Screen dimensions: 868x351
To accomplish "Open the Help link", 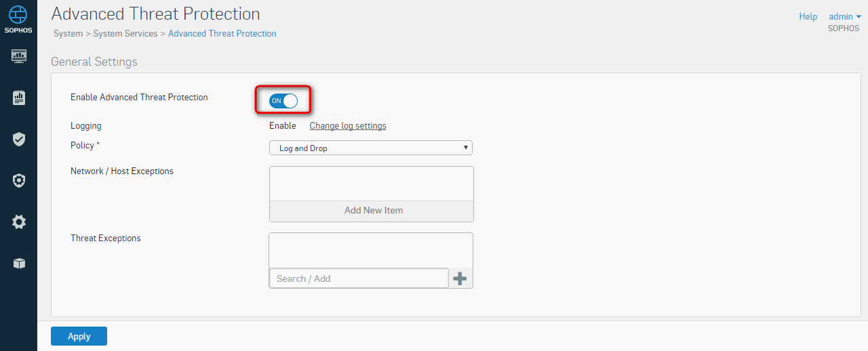I will (x=808, y=16).
